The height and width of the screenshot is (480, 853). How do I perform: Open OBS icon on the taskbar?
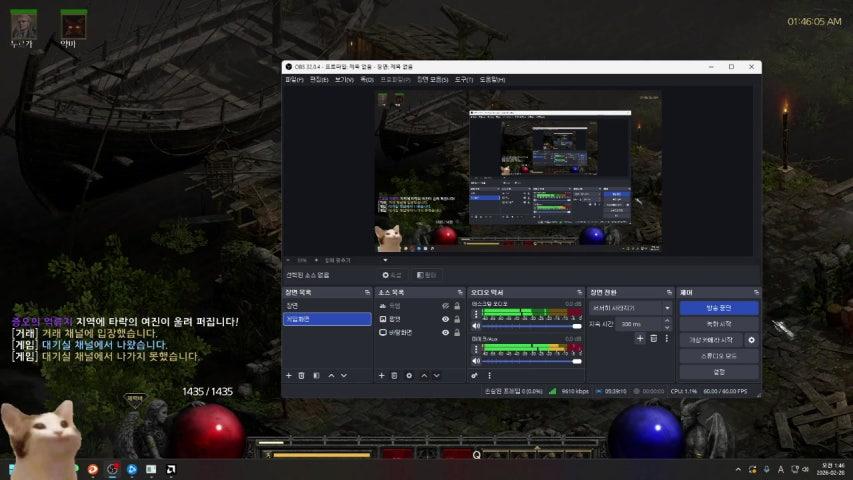pyautogui.click(x=113, y=469)
